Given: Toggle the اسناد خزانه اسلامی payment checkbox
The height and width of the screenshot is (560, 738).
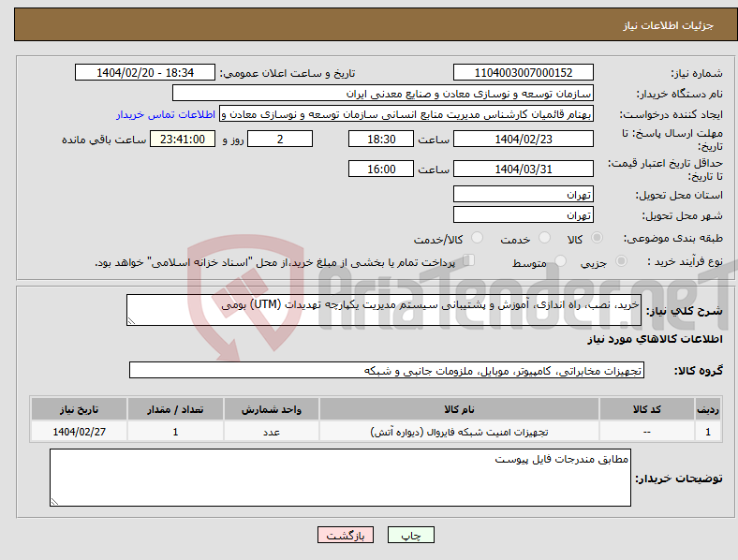Looking at the screenshot, I should [x=469, y=259].
